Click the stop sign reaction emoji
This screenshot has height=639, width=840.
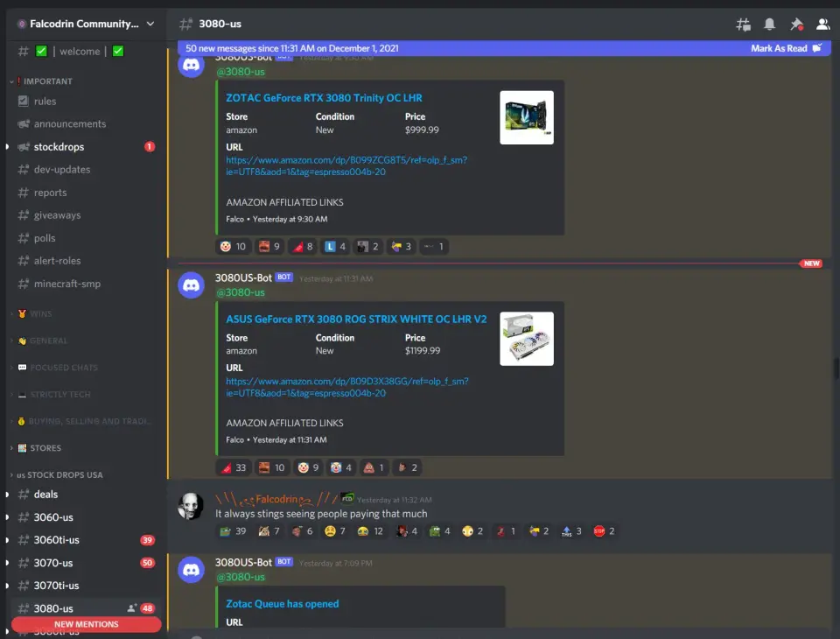pyautogui.click(x=605, y=531)
